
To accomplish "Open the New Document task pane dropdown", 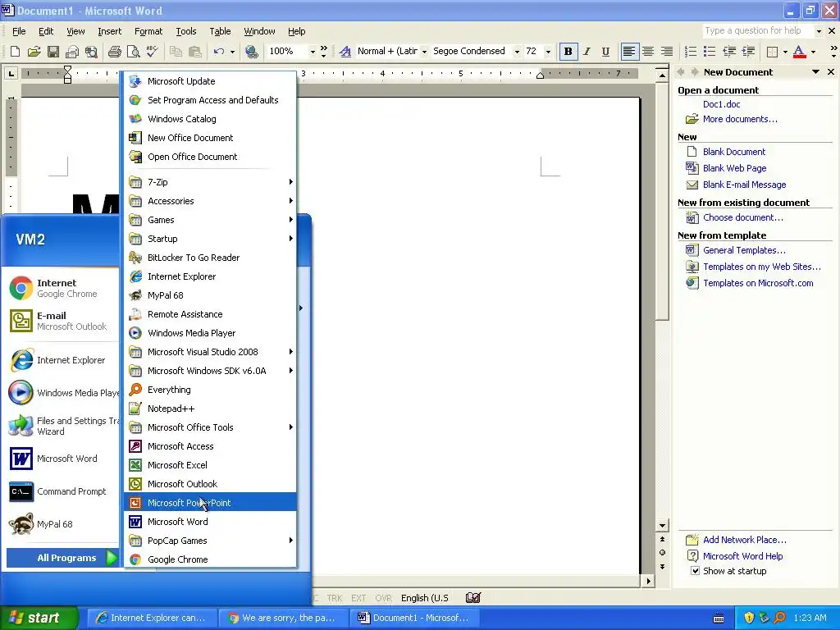I will click(x=815, y=72).
